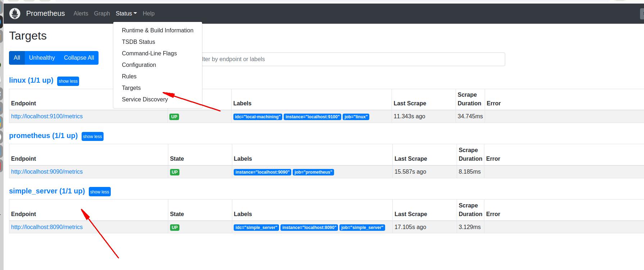Click 34.745ms scrape duration value
Image resolution: width=644 pixels, height=270 pixels.
(x=470, y=116)
